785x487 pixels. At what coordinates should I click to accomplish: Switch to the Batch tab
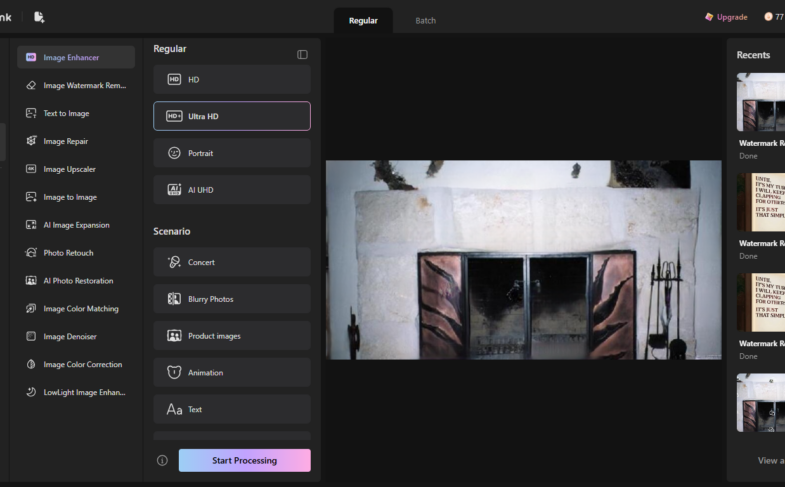pos(426,21)
